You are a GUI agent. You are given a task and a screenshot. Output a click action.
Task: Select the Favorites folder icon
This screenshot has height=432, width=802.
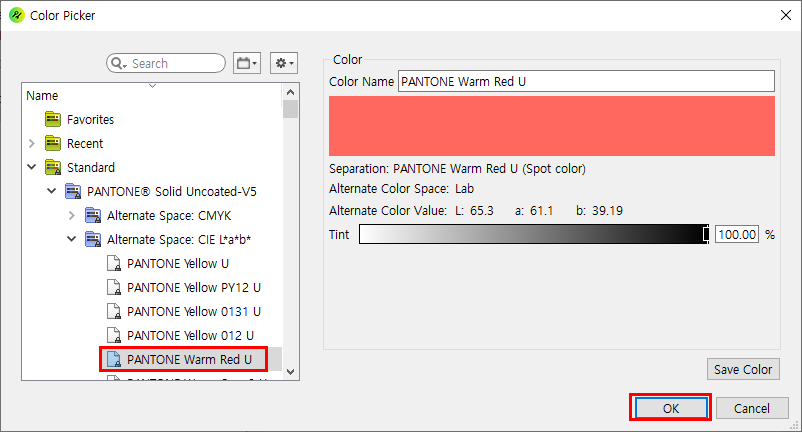pyautogui.click(x=53, y=120)
